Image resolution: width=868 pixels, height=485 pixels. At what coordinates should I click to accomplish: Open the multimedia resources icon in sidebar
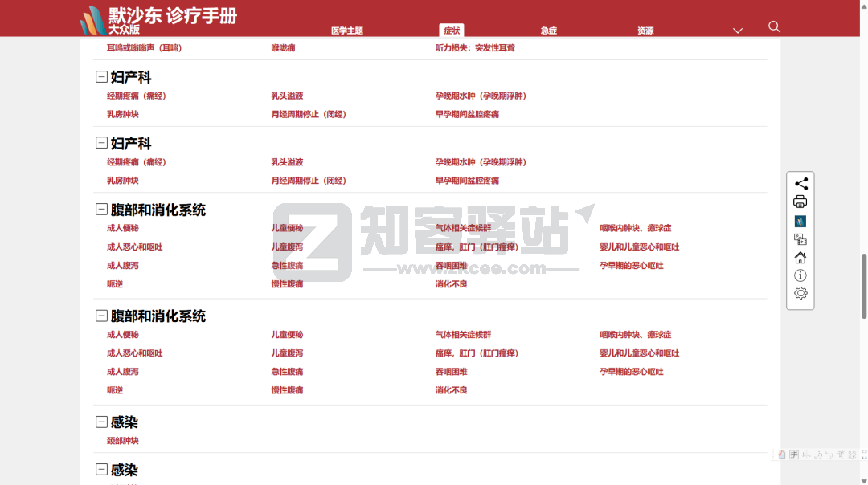[x=800, y=238]
